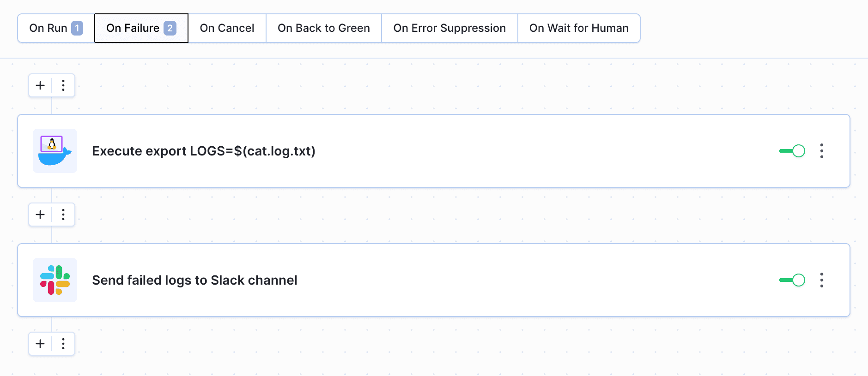Open options menu for Execute export LOGS step
This screenshot has height=376, width=868.
tap(821, 151)
